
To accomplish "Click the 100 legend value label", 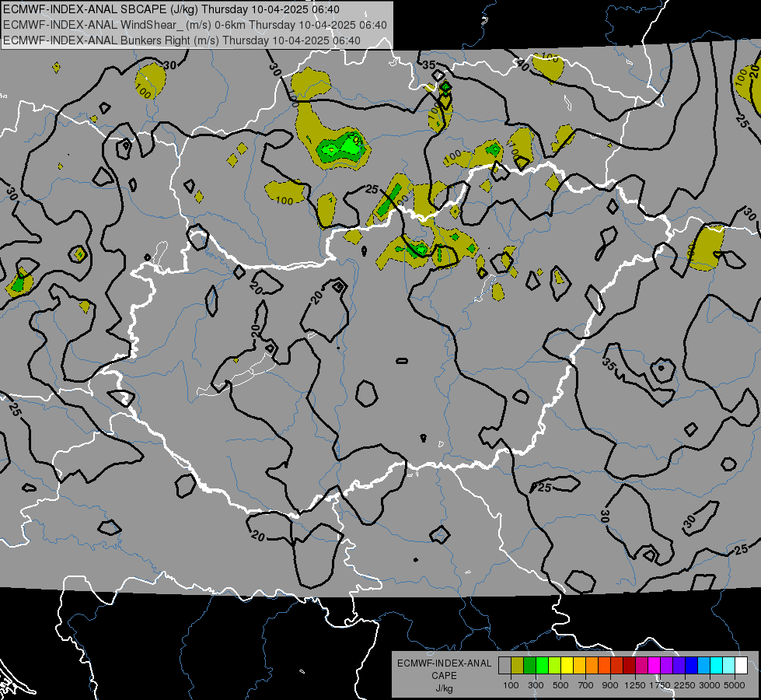I will pos(511,685).
